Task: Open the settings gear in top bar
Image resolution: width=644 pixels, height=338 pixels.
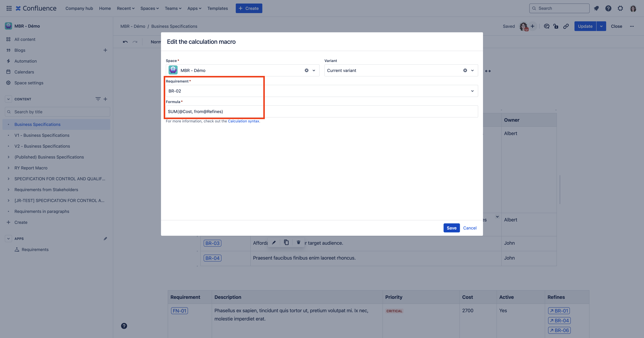Action: pos(620,8)
